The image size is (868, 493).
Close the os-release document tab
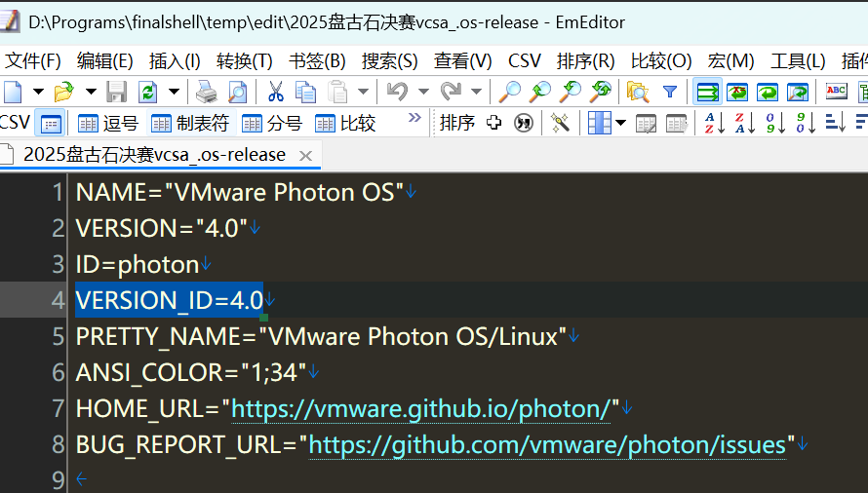coord(305,156)
